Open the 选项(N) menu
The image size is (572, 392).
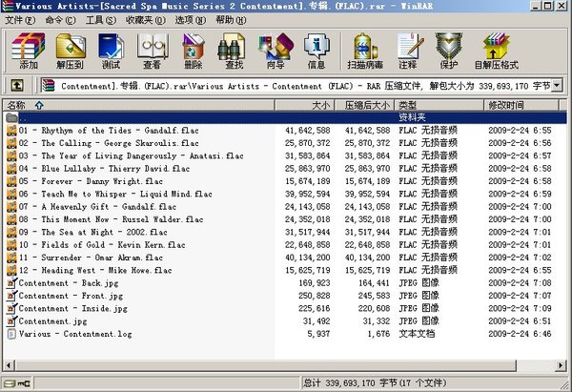190,20
